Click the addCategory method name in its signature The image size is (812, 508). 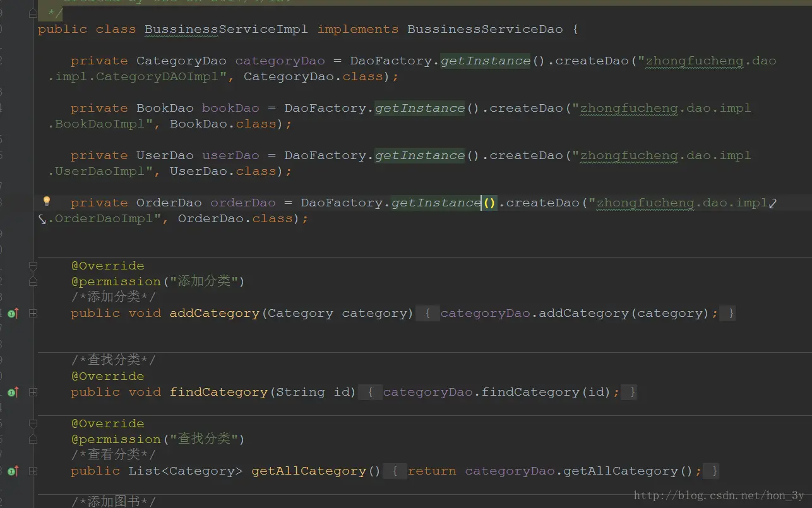coord(215,313)
